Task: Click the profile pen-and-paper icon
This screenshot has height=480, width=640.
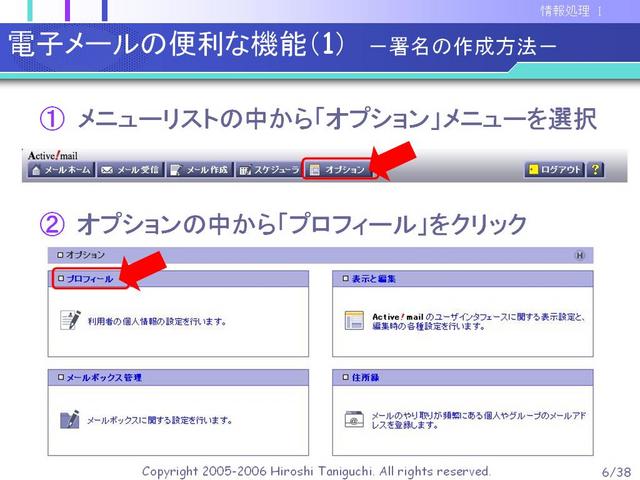Action: [x=70, y=320]
